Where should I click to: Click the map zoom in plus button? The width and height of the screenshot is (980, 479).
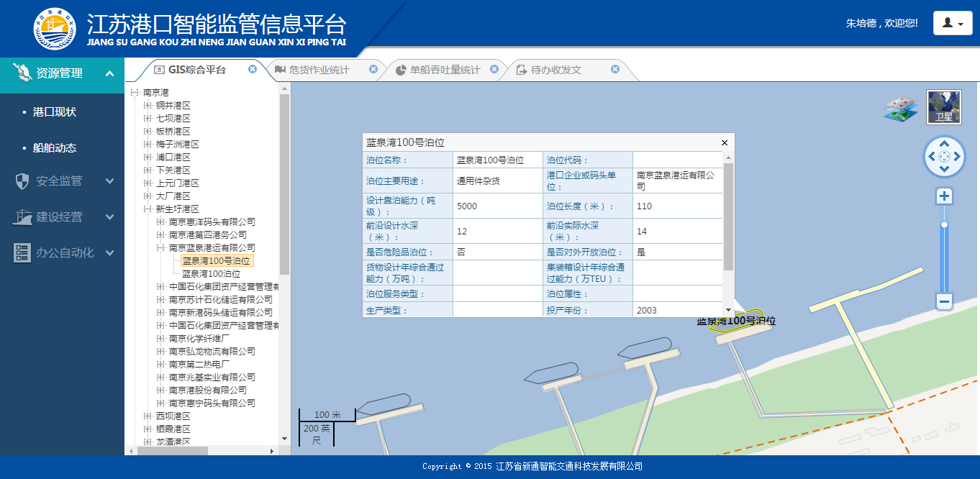point(945,196)
